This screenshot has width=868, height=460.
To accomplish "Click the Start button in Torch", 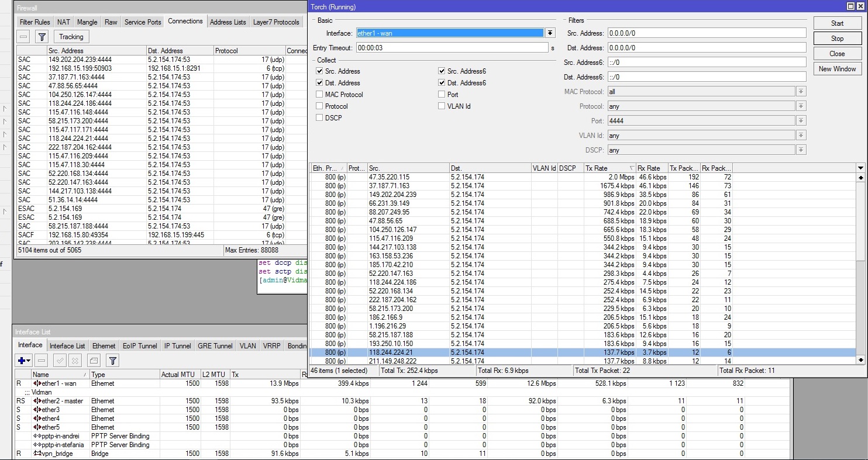I will (837, 23).
